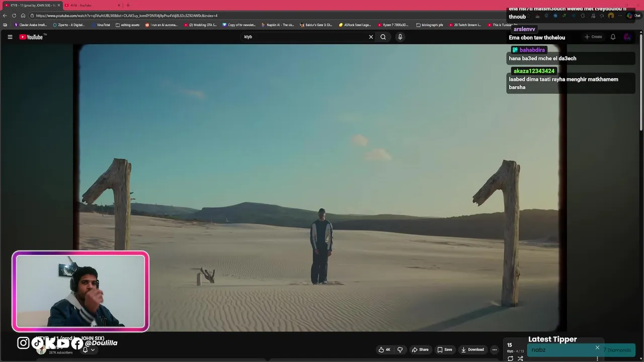
Task: Open the more actions ellipsis menu
Action: (x=495, y=349)
